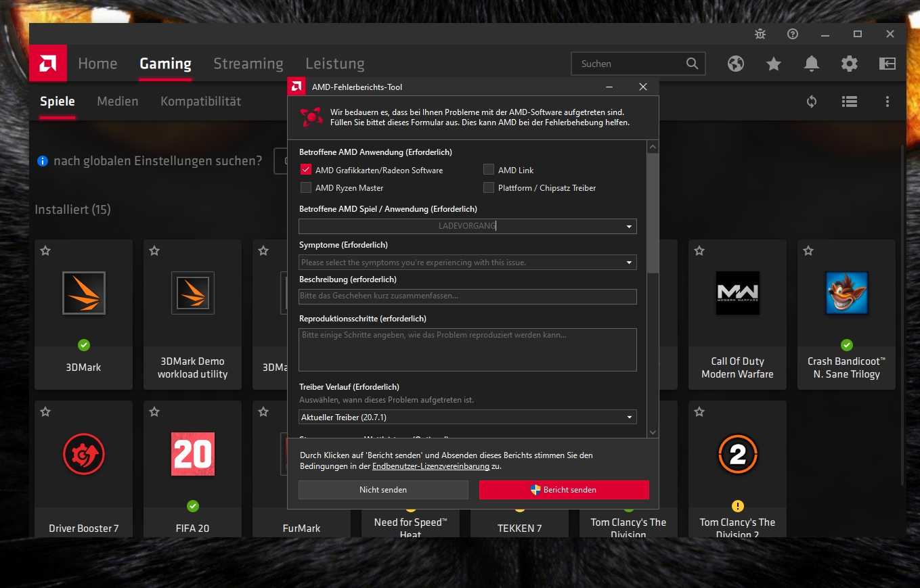Click the dialog scrollbar down arrow
The width and height of the screenshot is (920, 588).
[x=653, y=432]
